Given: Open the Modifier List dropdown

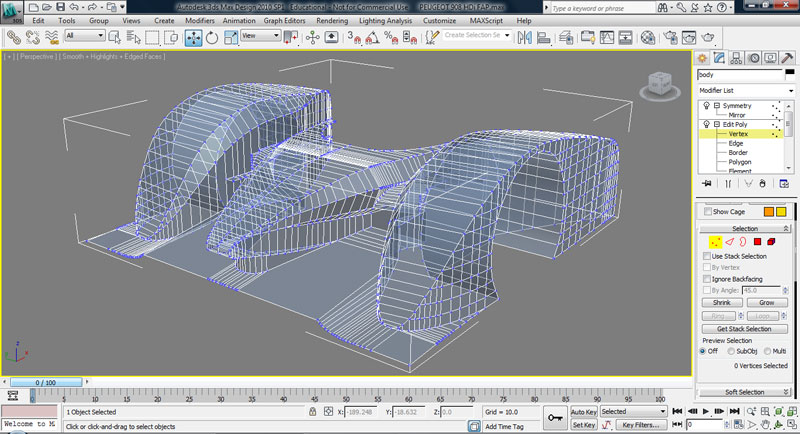Looking at the screenshot, I should 746,91.
